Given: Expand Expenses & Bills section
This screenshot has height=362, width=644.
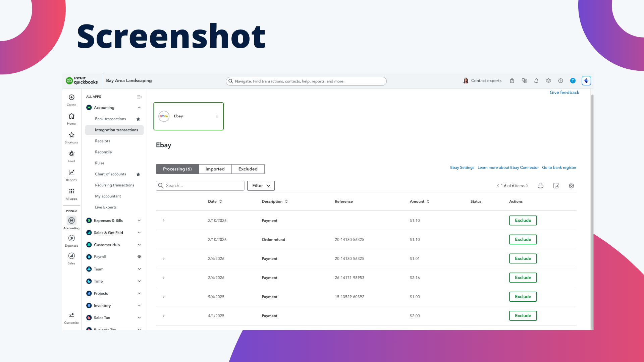Looking at the screenshot, I should (139, 221).
